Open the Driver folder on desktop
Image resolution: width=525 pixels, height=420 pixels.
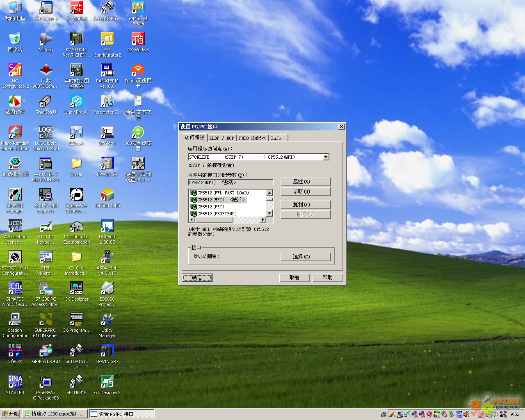click(x=77, y=167)
